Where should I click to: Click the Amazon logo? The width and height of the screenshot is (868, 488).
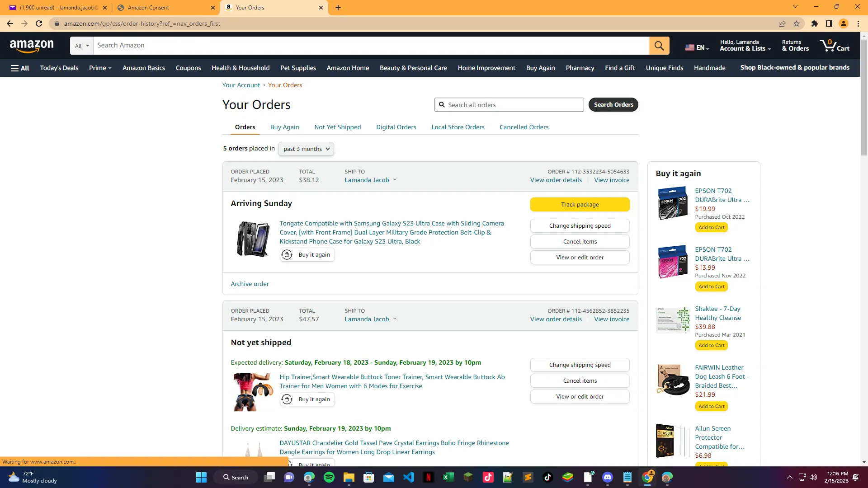click(x=32, y=46)
